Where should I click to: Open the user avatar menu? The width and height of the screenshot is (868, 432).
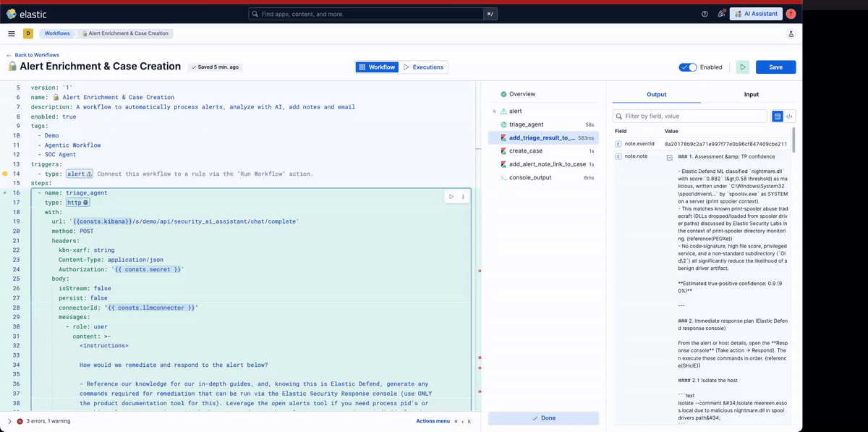[x=791, y=14]
